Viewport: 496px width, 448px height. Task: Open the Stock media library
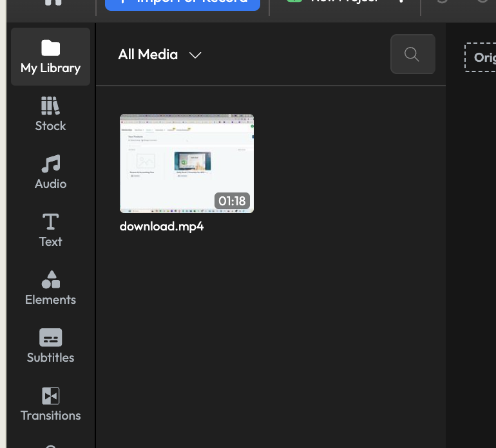pos(50,115)
